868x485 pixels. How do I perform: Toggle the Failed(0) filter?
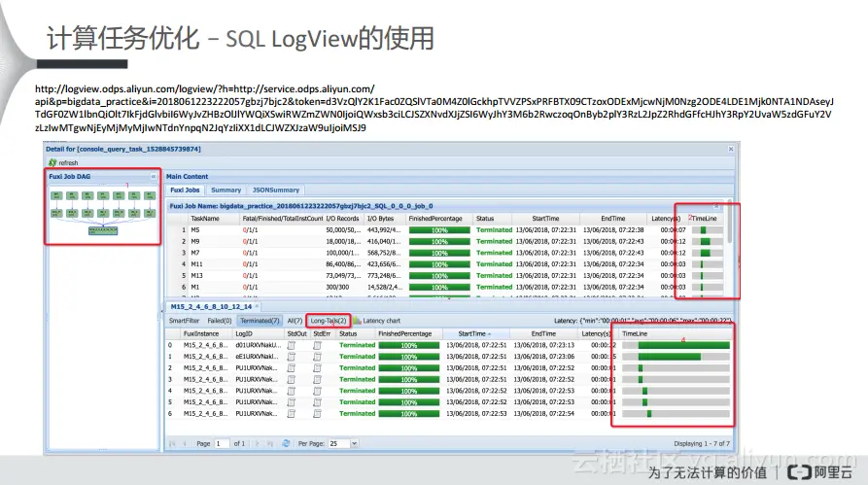[x=220, y=321]
